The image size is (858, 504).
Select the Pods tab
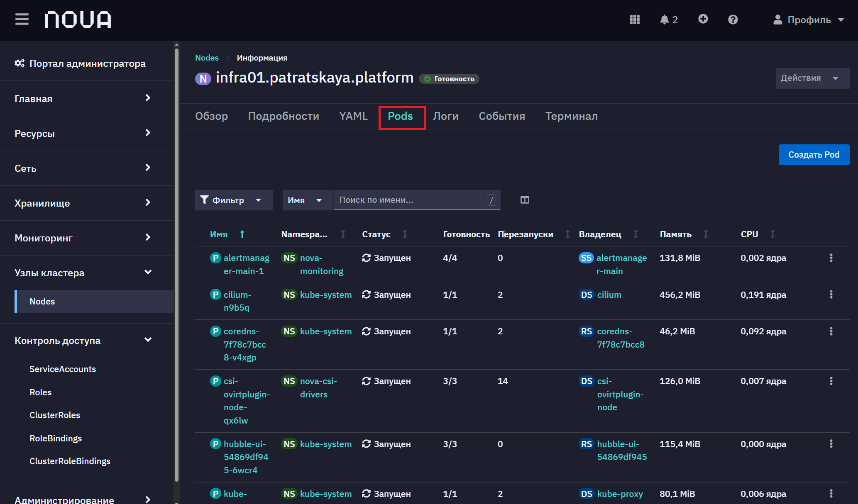400,116
